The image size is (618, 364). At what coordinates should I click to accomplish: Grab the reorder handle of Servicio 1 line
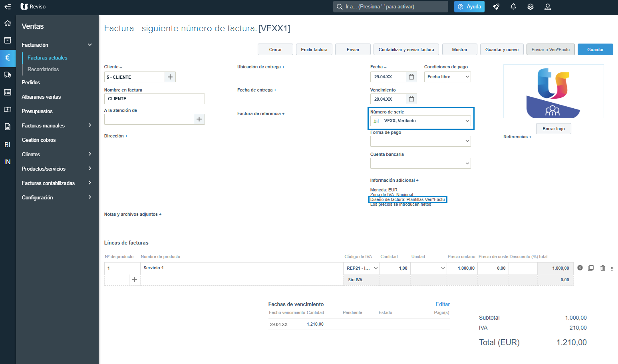[x=612, y=269]
